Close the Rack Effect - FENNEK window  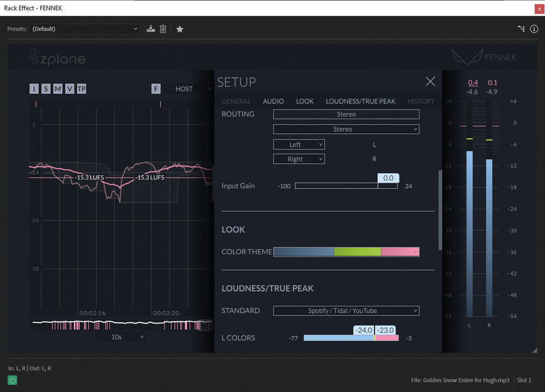(540, 8)
